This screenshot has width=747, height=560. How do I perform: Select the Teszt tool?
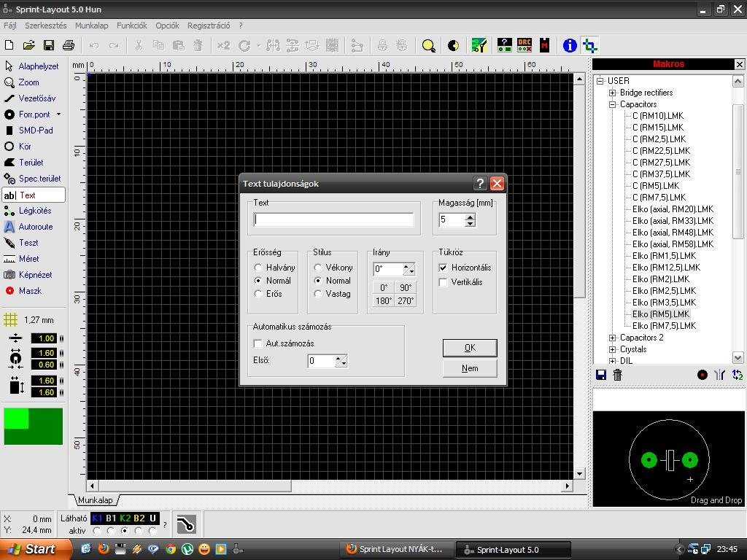click(x=21, y=243)
